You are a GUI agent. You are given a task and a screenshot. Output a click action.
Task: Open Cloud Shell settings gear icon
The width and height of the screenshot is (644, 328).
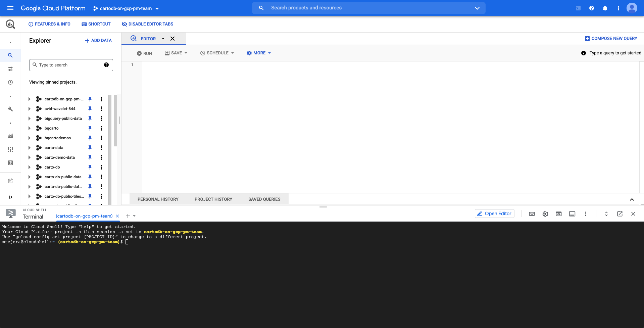[x=545, y=214]
